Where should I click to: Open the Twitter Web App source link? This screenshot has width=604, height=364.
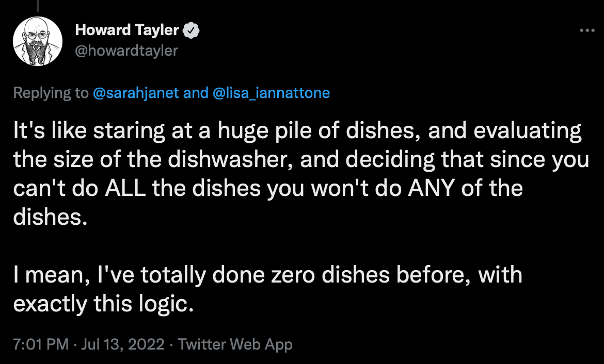coord(235,344)
